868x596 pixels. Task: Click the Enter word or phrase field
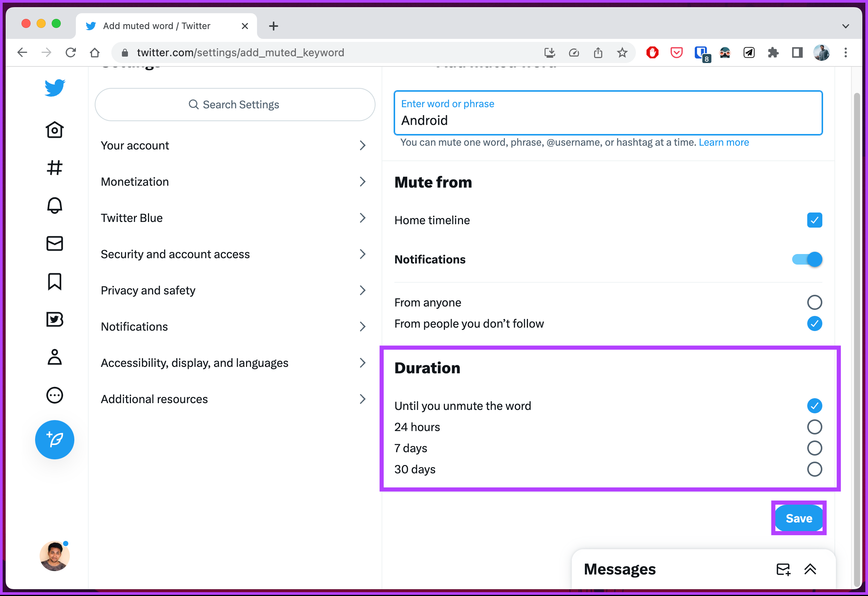tap(608, 113)
